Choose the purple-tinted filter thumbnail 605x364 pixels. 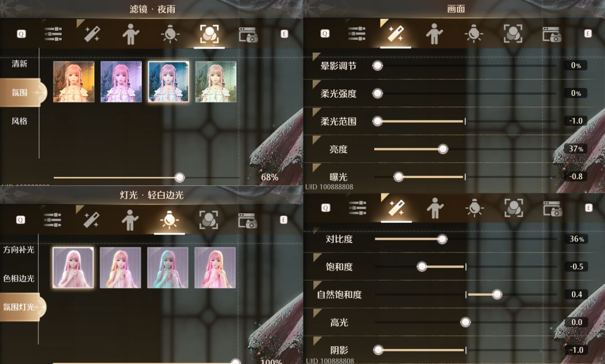click(x=121, y=82)
